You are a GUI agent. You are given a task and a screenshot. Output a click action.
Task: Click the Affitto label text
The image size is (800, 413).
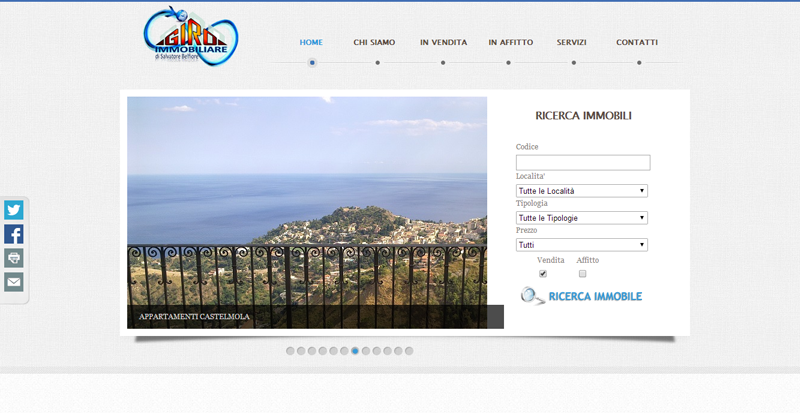(x=588, y=260)
